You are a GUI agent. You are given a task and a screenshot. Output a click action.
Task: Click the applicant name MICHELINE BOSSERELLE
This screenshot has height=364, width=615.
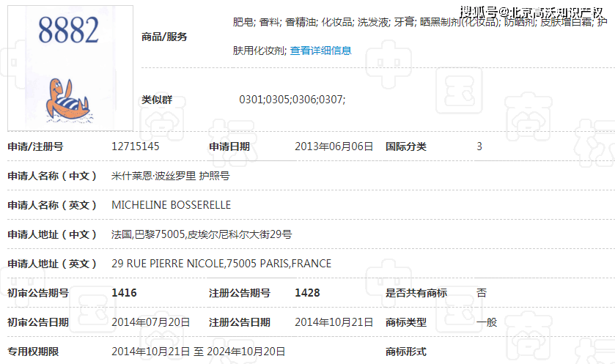pos(171,205)
